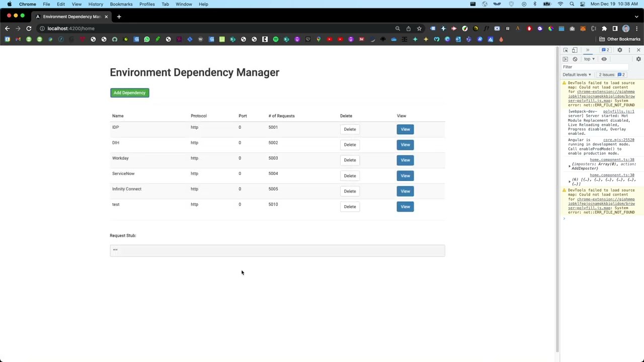View the Infinity Connect dependency
644x362 pixels.
tap(405, 191)
